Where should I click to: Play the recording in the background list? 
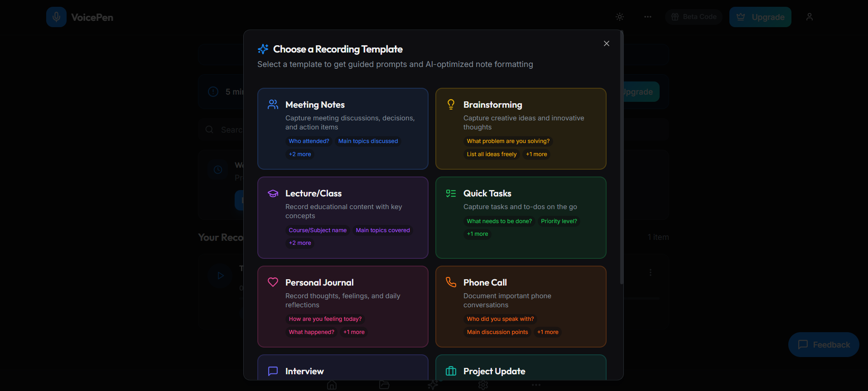pos(221,275)
